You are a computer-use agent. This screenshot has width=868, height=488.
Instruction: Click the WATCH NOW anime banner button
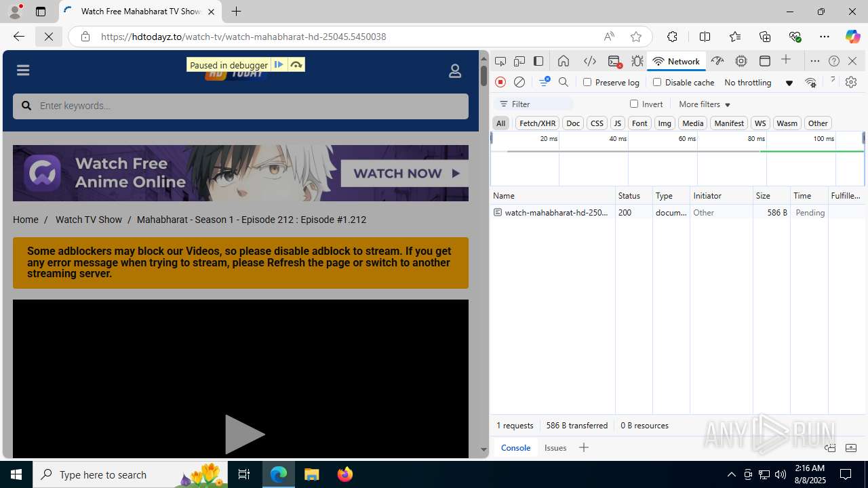pyautogui.click(x=404, y=174)
